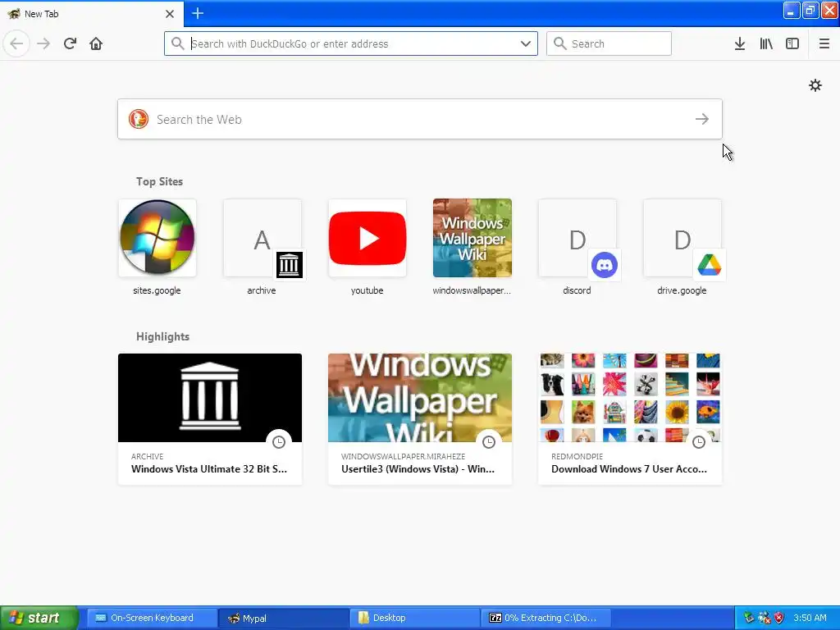840x630 pixels.
Task: Expand the address bar history dropdown
Action: coord(526,43)
